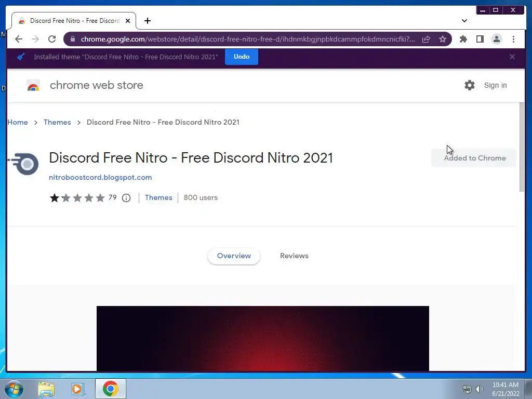Toggle the side panel icon
Screen dimensions: 532x399
480,39
